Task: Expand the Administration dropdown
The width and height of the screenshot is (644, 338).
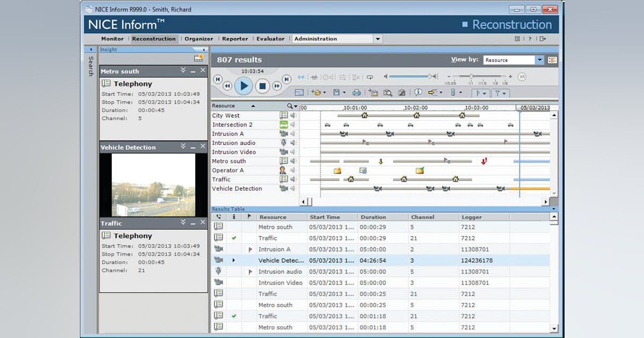Action: (x=378, y=39)
